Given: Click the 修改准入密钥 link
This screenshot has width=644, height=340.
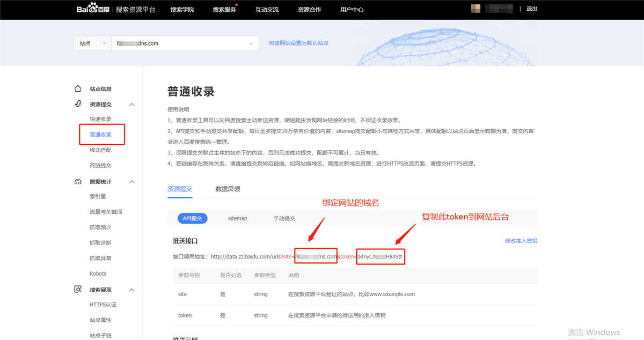Looking at the screenshot, I should click(521, 241).
